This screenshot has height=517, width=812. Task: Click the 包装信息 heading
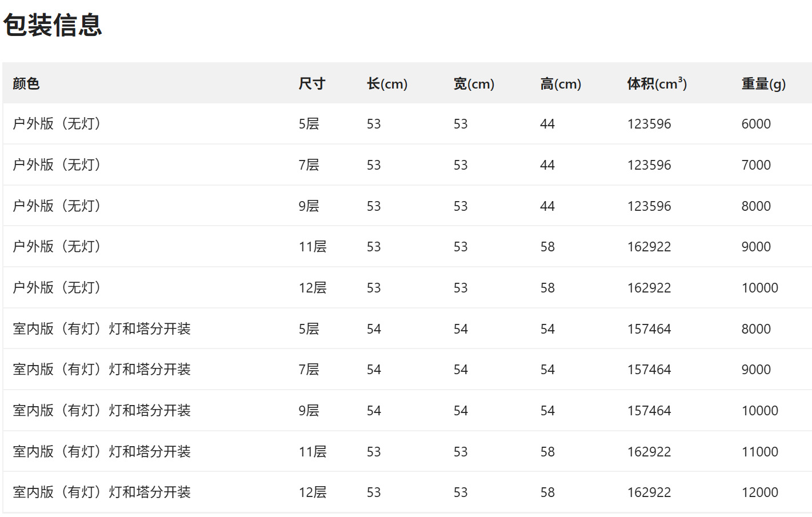click(x=53, y=25)
